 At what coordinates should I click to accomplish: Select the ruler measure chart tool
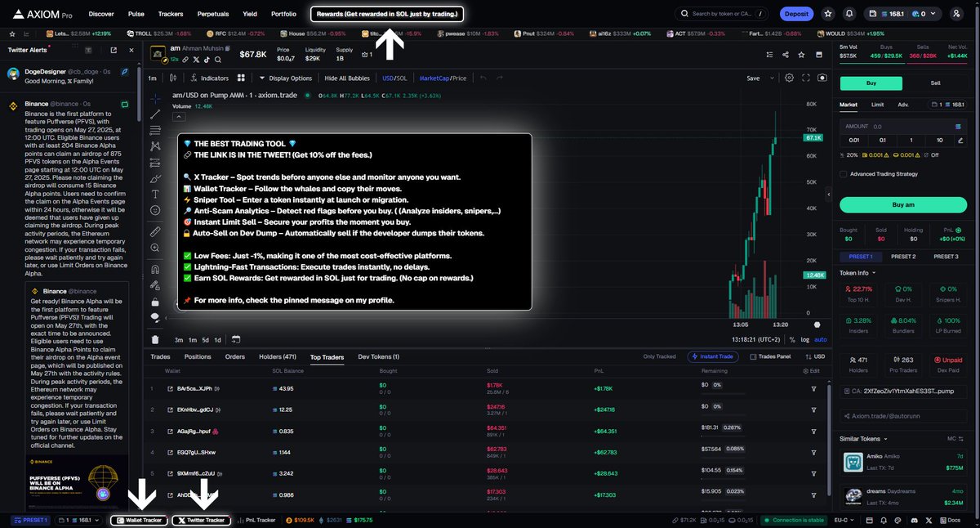coord(155,232)
